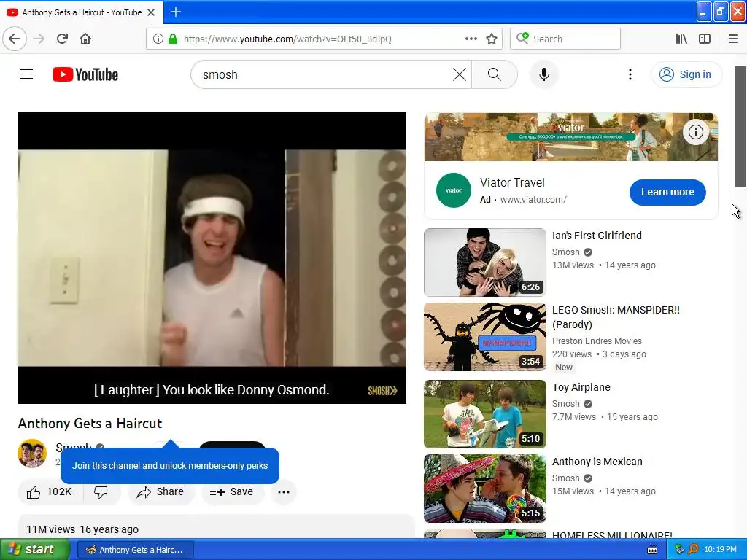
Task: Open the Windows start menu
Action: click(x=35, y=550)
